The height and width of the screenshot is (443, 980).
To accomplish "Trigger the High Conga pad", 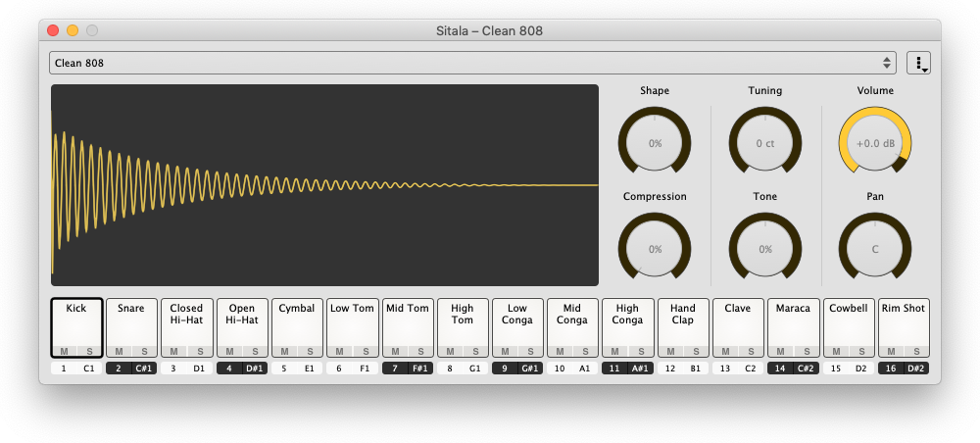I will coord(627,328).
